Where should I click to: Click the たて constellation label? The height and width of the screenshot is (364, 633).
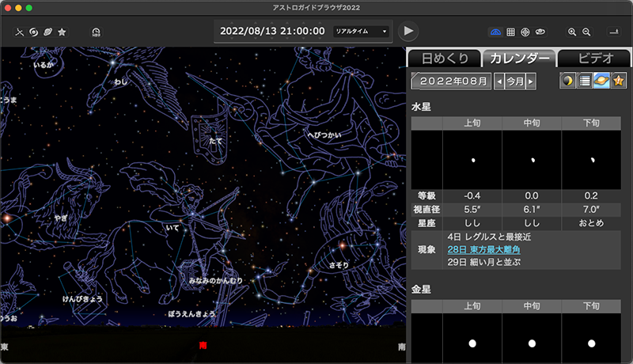click(215, 141)
